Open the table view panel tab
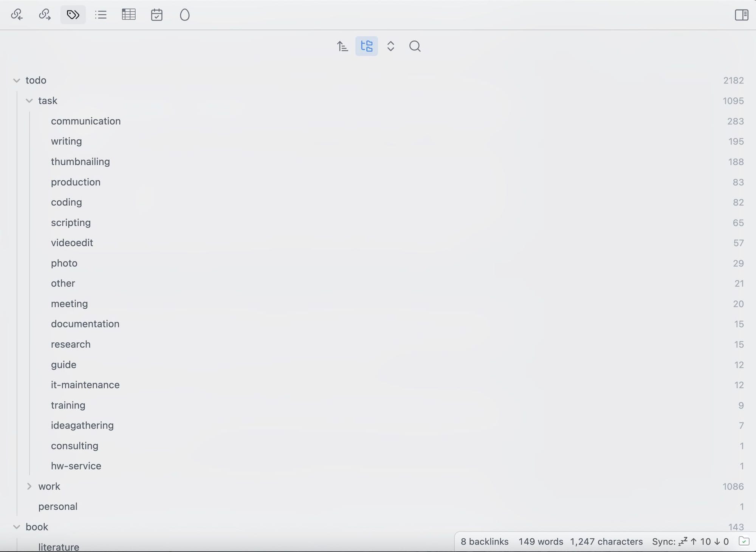 pos(129,15)
